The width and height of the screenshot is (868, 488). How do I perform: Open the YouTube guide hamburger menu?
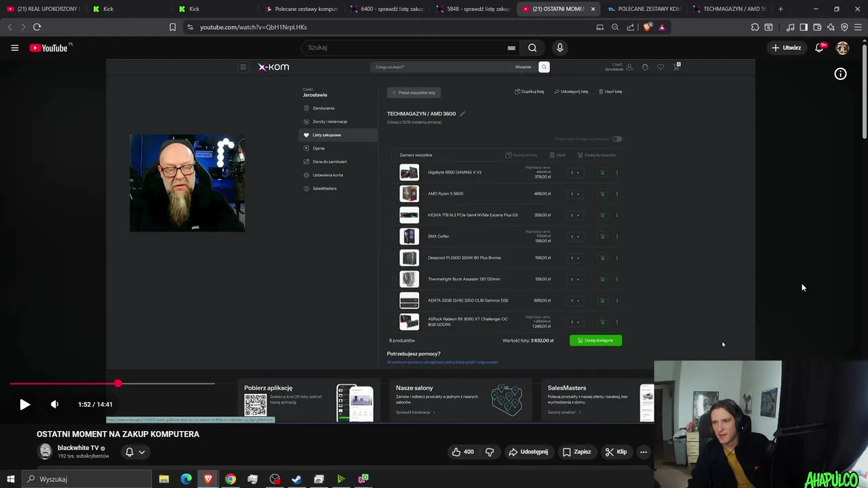pos(14,48)
